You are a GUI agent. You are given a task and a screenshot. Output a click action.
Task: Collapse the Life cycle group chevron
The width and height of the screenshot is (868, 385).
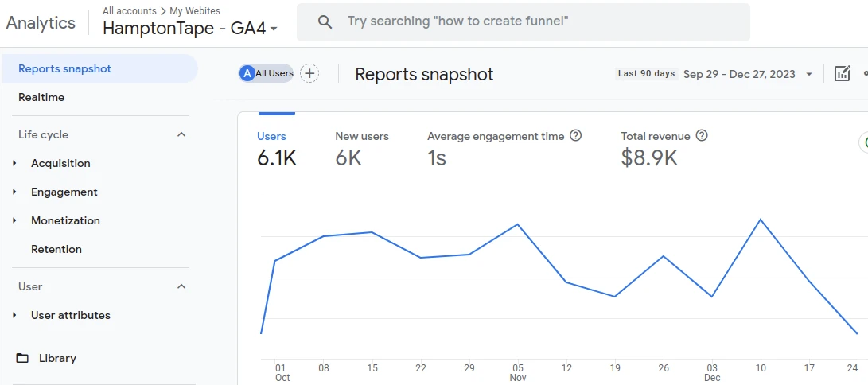click(x=181, y=134)
